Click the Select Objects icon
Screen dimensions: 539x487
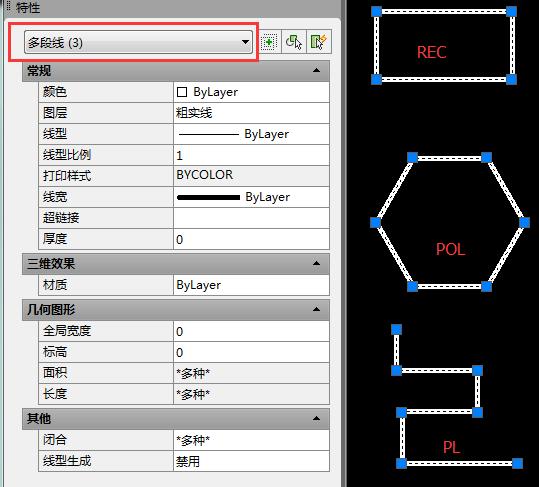point(294,42)
